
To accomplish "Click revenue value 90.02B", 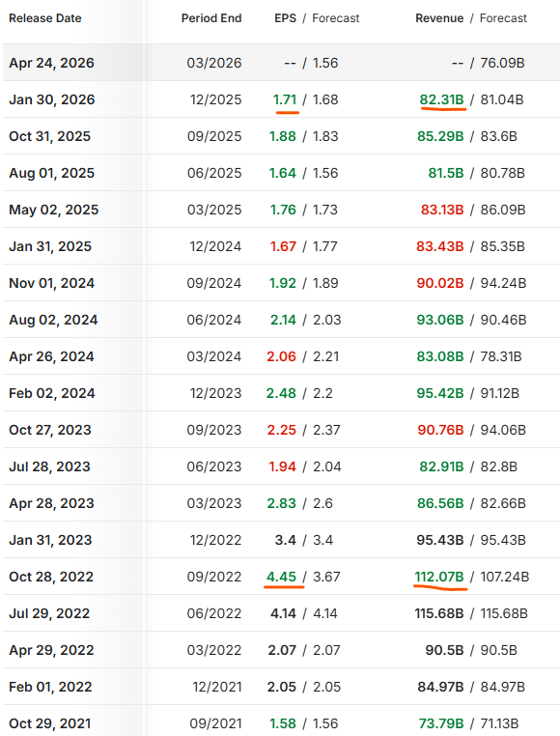I will [440, 283].
